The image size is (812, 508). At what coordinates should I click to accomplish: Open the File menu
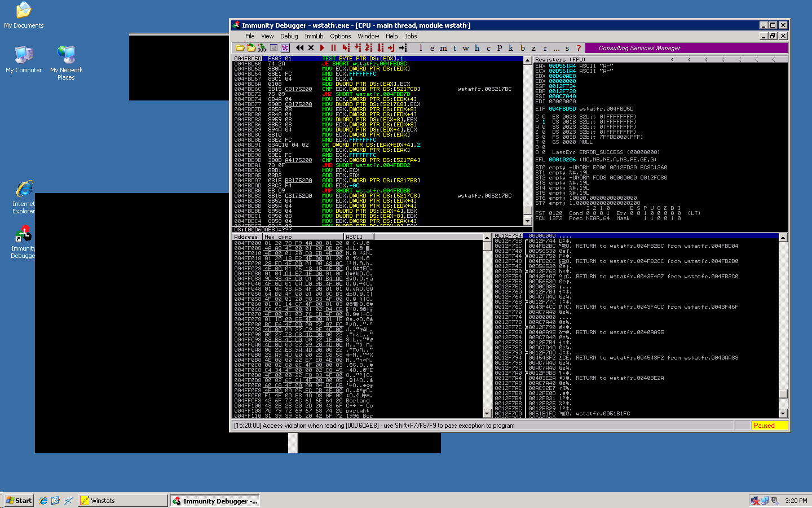click(250, 36)
